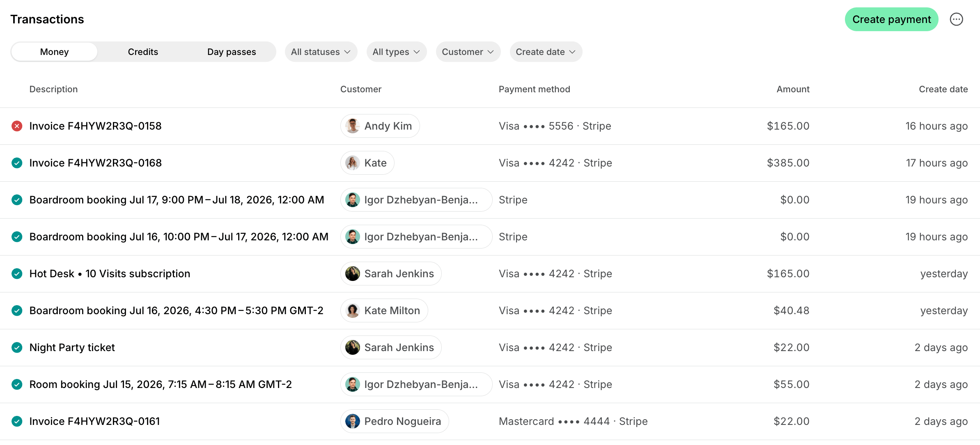This screenshot has height=445, width=980.
Task: Click the Description column header
Action: [53, 89]
